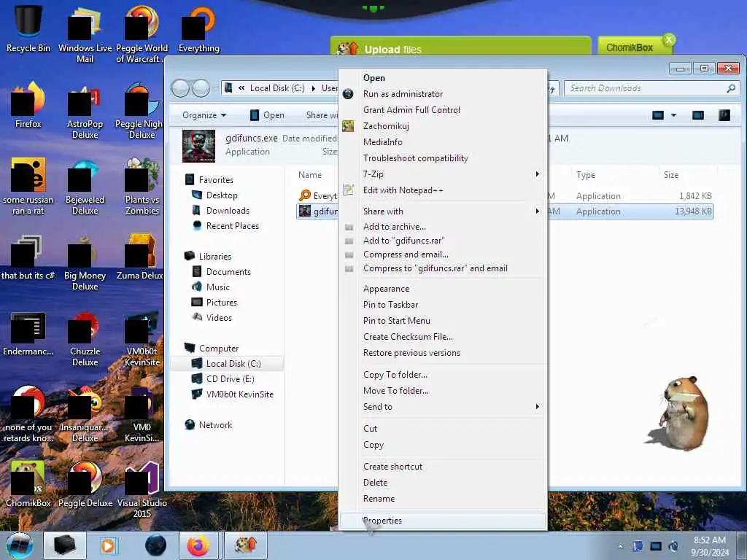Open Peggle Deluxe desktop icon
Image resolution: width=747 pixels, height=560 pixels.
tap(85, 485)
